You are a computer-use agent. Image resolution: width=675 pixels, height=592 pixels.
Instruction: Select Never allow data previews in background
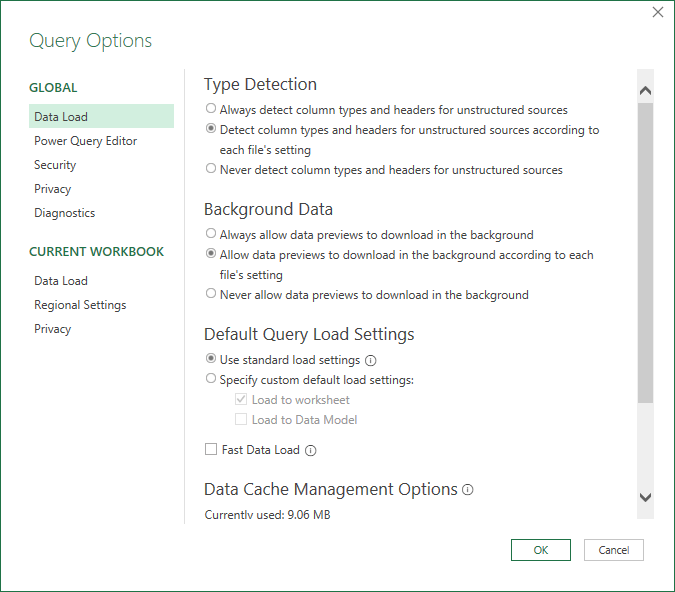pyautogui.click(x=211, y=293)
